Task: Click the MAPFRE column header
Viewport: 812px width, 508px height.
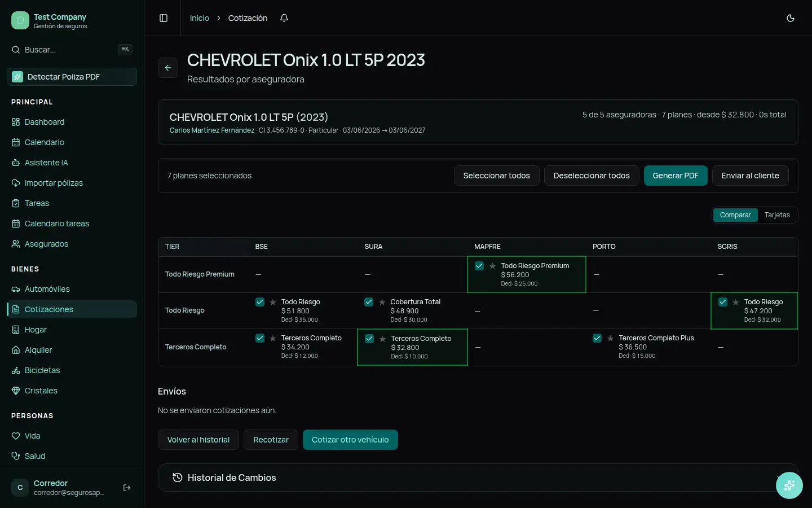Action: click(487, 247)
